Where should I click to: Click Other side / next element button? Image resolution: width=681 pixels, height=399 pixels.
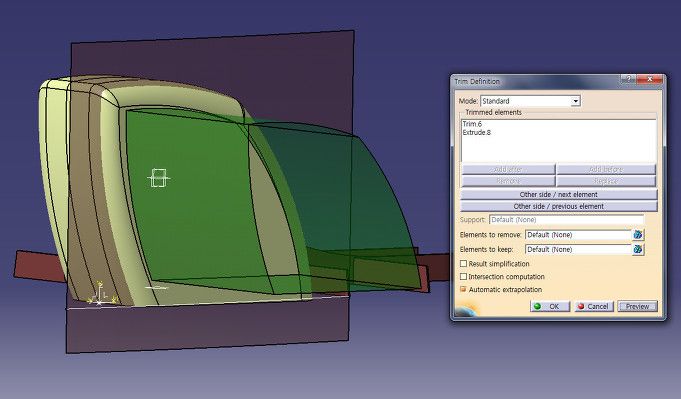click(559, 194)
